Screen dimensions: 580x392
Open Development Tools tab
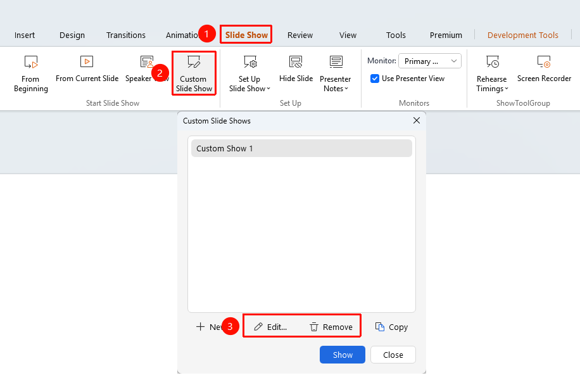(522, 35)
